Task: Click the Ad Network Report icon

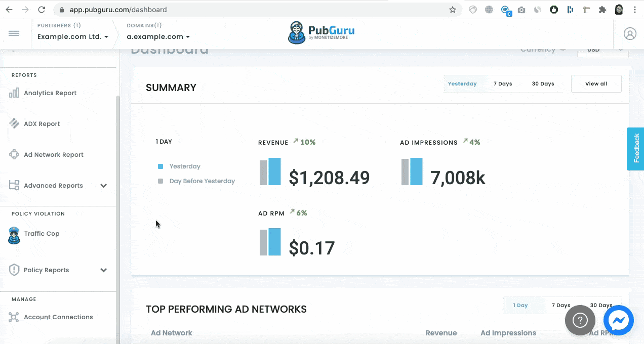Action: click(x=14, y=155)
